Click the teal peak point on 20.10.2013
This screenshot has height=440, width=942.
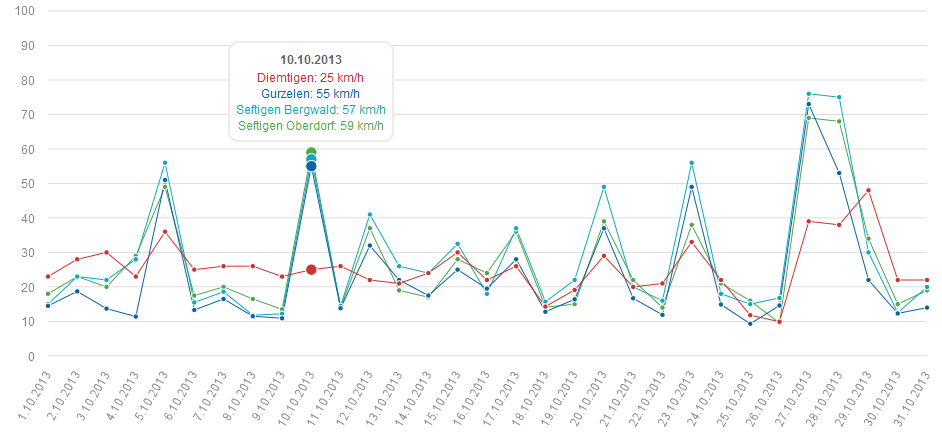pos(604,187)
